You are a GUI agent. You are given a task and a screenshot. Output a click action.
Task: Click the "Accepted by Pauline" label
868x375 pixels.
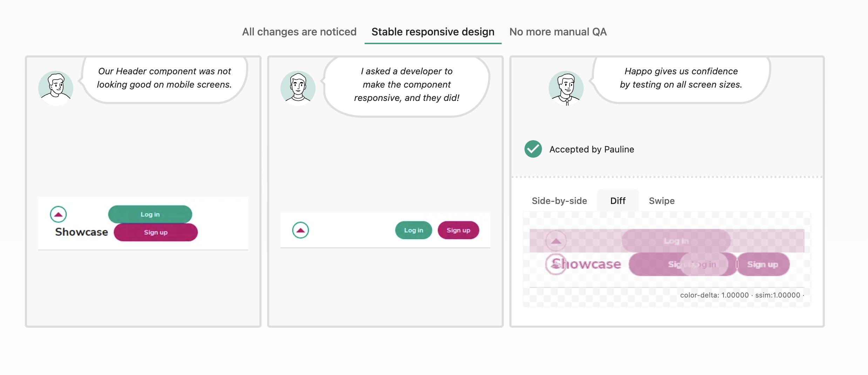coord(591,149)
